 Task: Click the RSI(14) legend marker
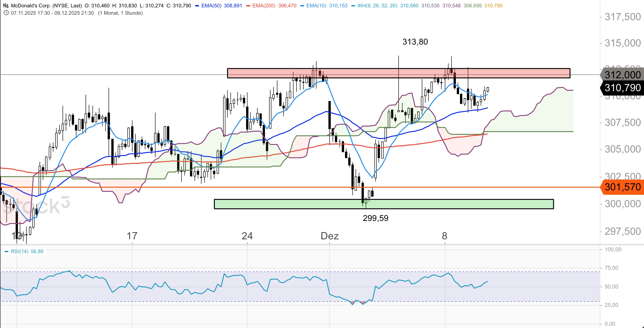(x=6, y=251)
